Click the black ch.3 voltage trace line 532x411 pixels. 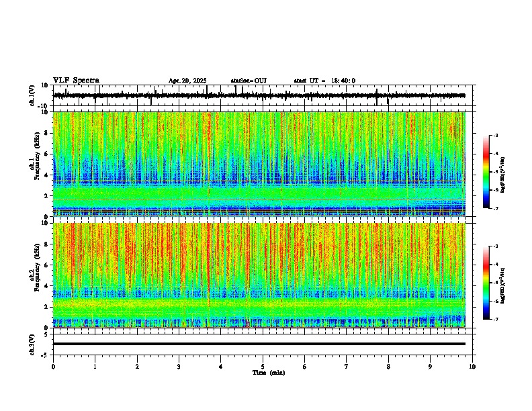tap(259, 344)
